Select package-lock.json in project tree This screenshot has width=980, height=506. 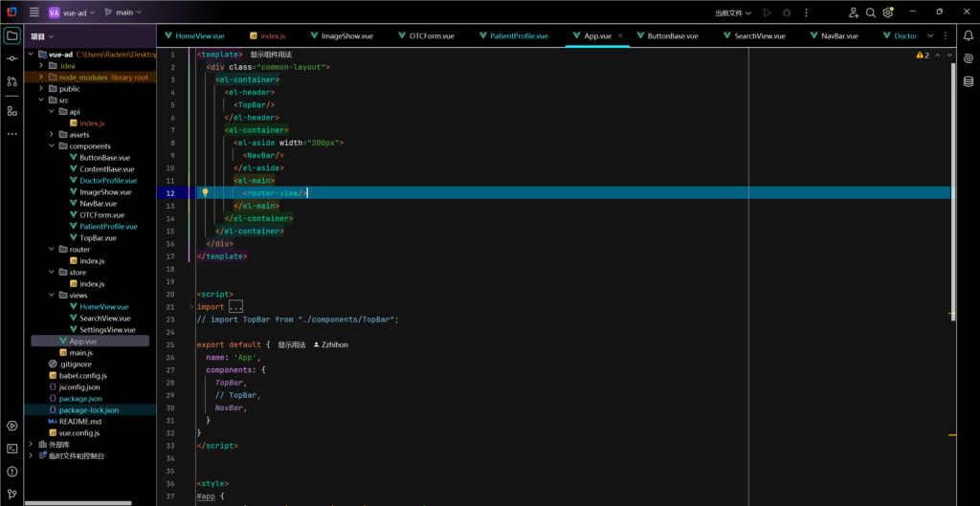(84, 409)
